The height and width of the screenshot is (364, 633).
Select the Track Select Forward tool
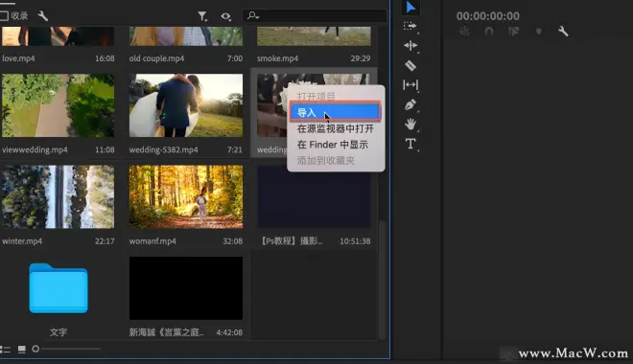pos(410,26)
